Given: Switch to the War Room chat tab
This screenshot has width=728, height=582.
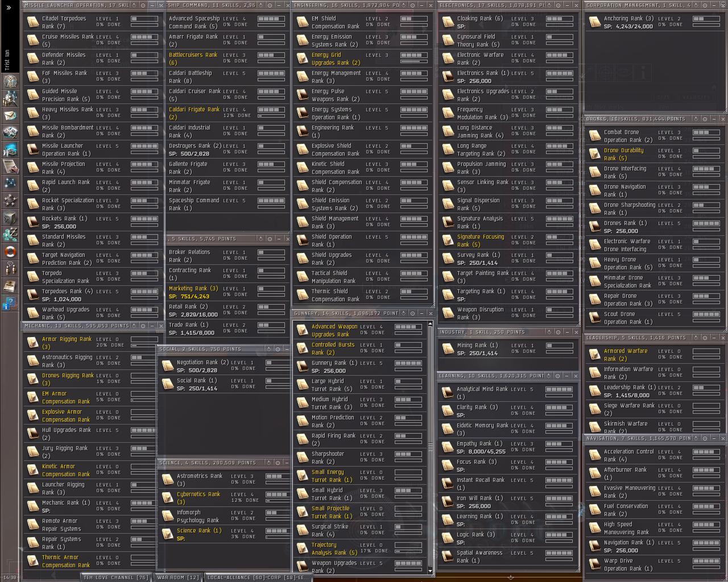Looking at the screenshot, I should tap(178, 577).
